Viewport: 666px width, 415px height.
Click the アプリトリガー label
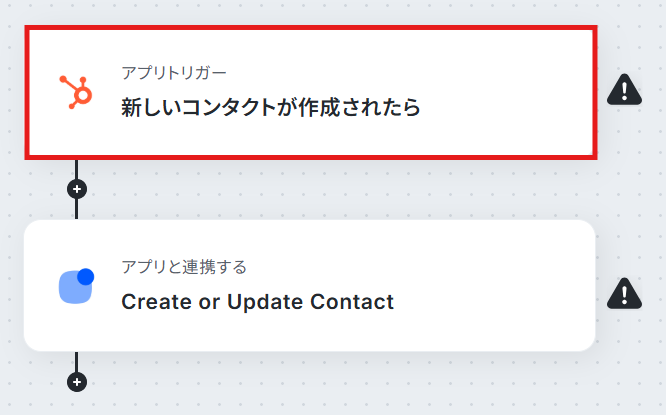pos(174,73)
